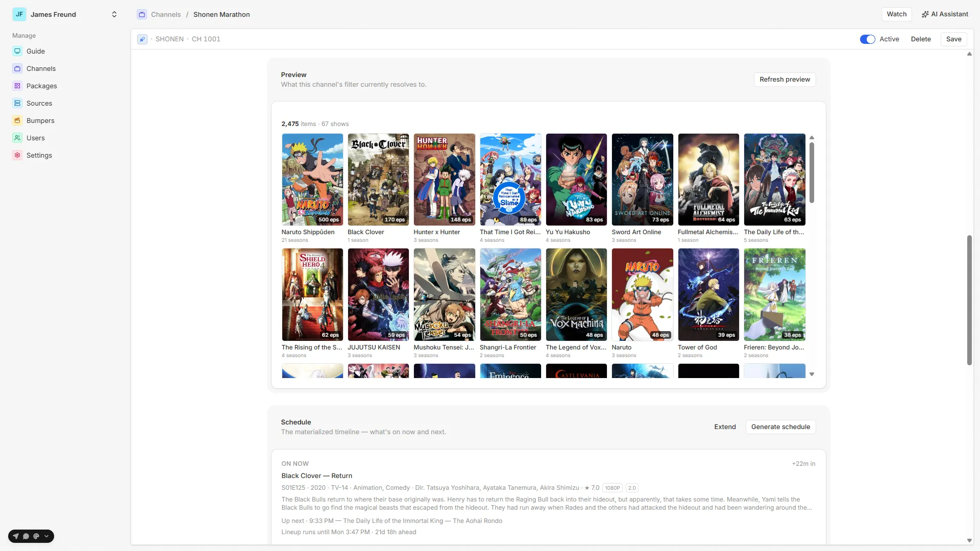Click the '+22m in' elapsed indicator

click(x=803, y=464)
